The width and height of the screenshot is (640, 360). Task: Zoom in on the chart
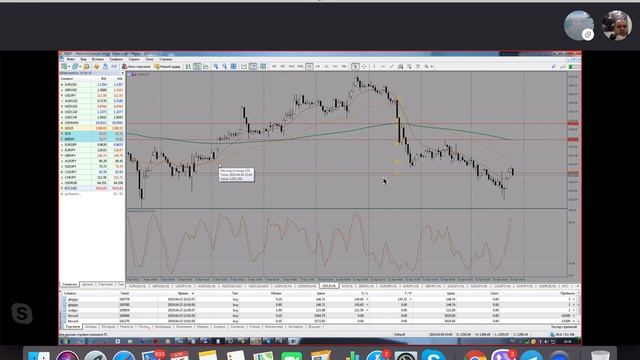click(x=216, y=66)
